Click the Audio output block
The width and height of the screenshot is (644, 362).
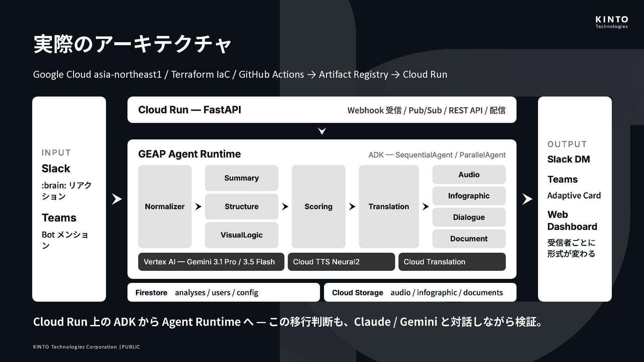469,174
